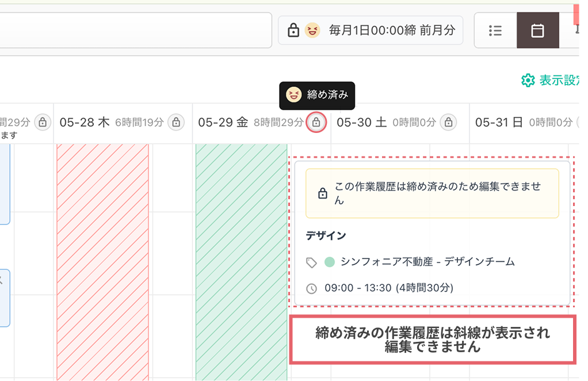This screenshot has width=588, height=381.
Task: Click the green color dot beside シンフォニア不動産
Action: pyautogui.click(x=330, y=262)
